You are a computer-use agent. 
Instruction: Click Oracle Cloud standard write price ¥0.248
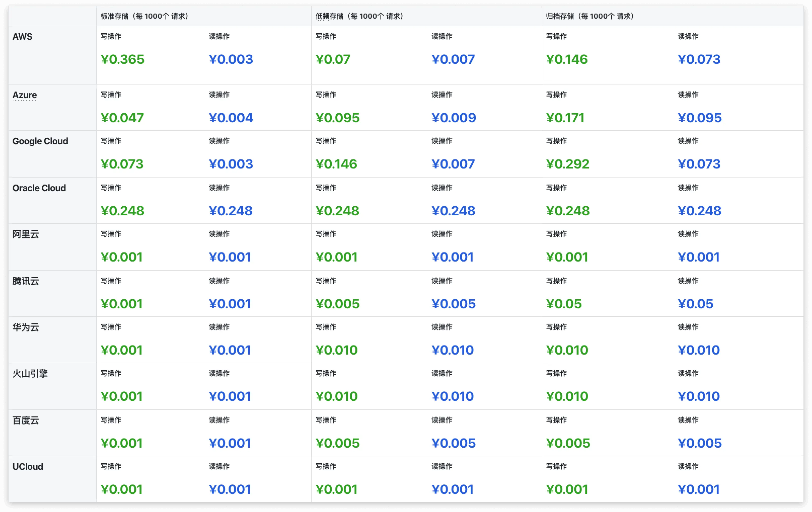coord(122,211)
